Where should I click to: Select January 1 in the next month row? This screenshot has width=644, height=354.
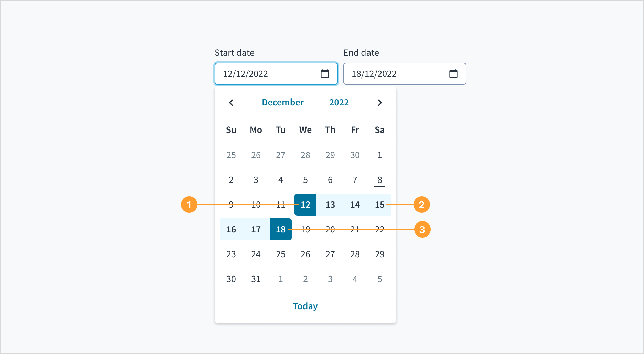pos(280,279)
